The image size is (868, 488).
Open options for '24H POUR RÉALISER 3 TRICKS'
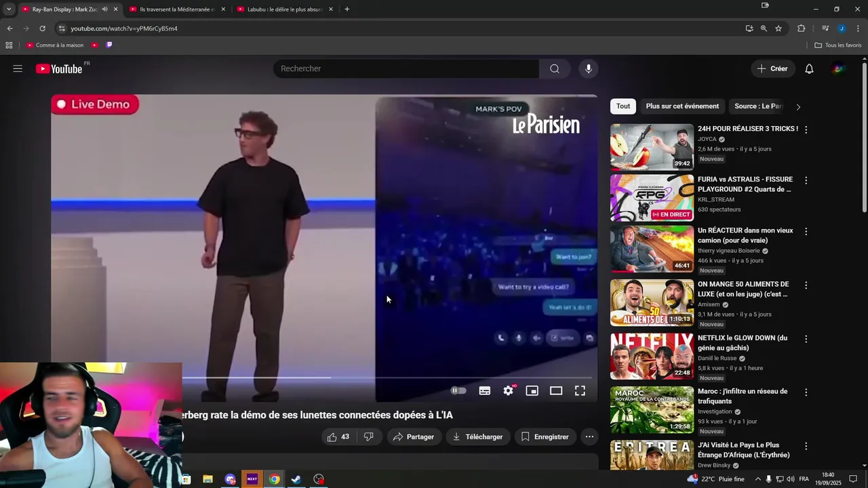806,129
